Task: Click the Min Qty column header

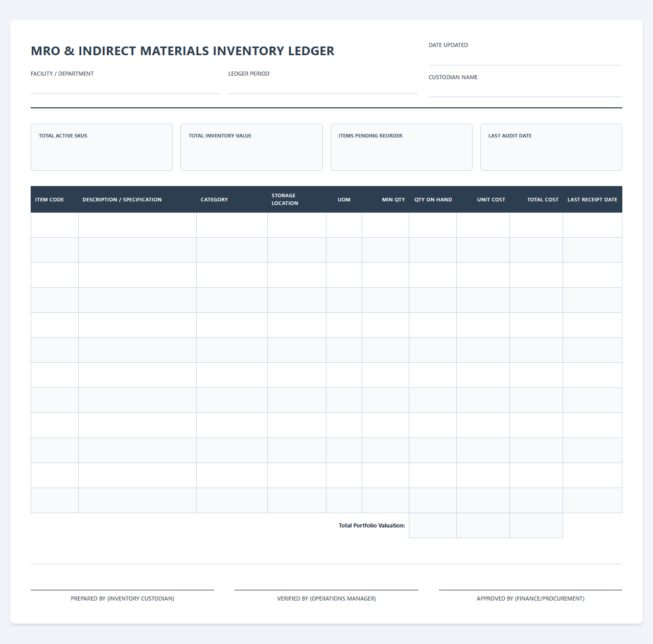Action: coord(386,199)
